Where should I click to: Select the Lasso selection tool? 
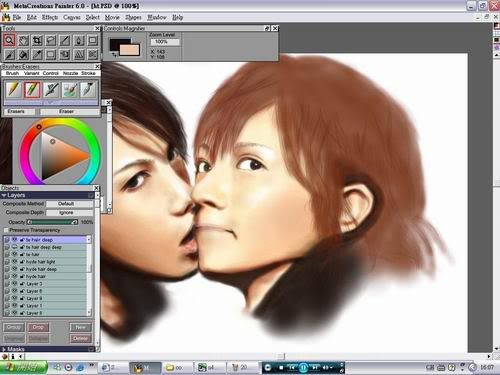coord(51,40)
